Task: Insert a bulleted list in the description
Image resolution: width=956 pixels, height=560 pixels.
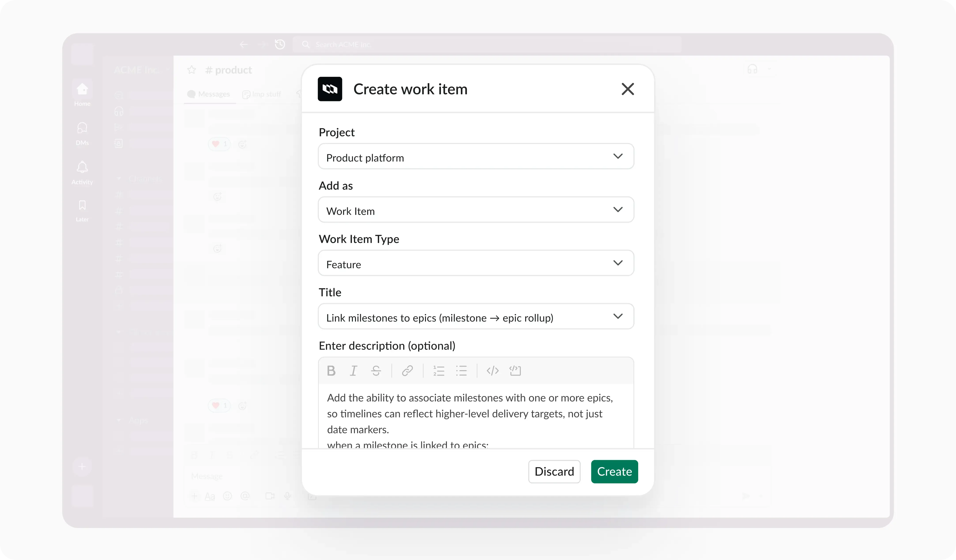Action: tap(461, 371)
